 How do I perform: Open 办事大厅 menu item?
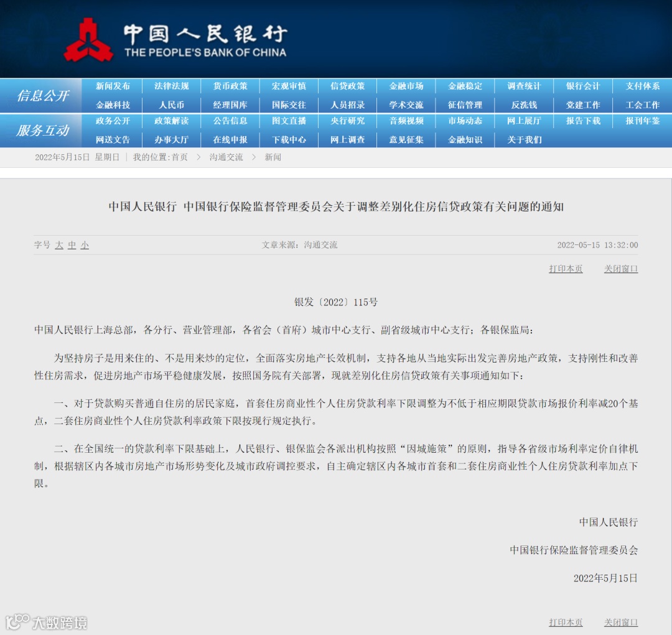172,140
